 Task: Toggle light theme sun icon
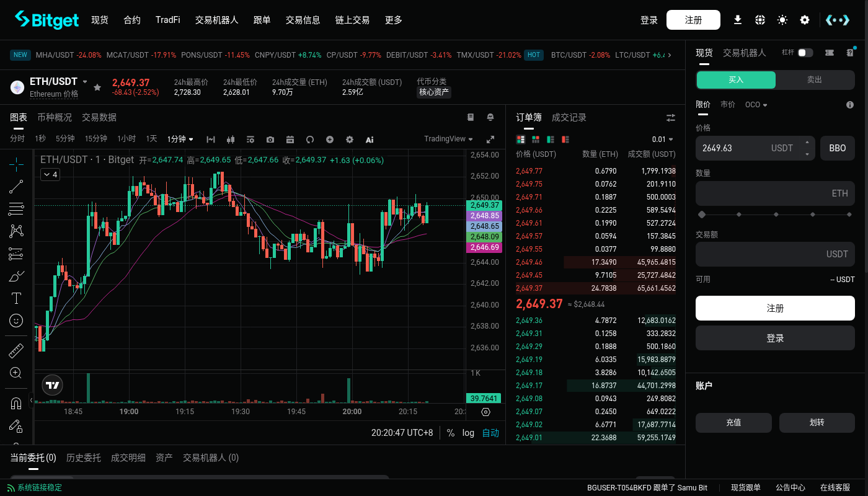pyautogui.click(x=782, y=20)
